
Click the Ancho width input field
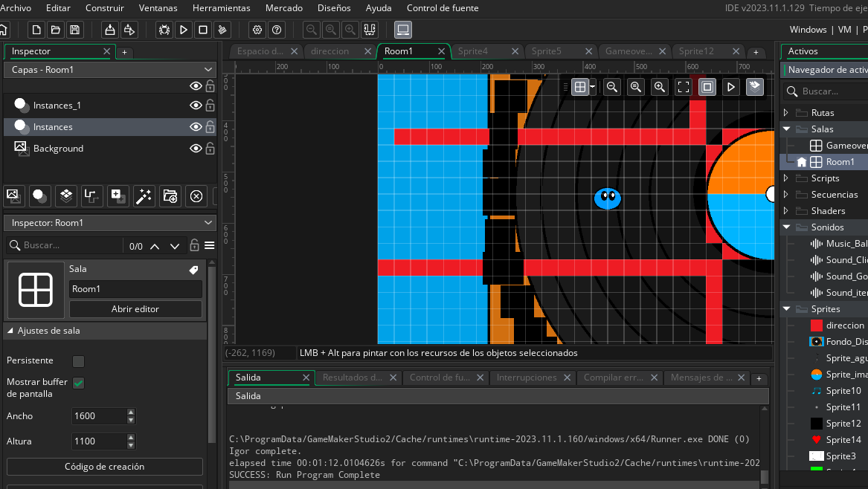click(x=98, y=416)
